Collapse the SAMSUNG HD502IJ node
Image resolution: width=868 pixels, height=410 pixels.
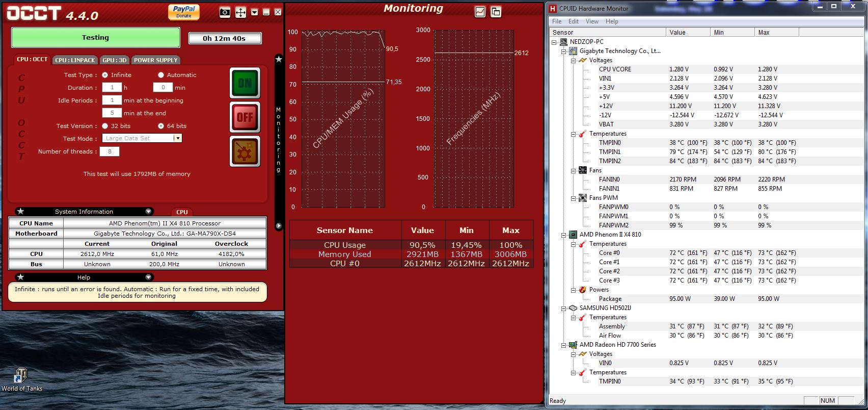tap(564, 308)
